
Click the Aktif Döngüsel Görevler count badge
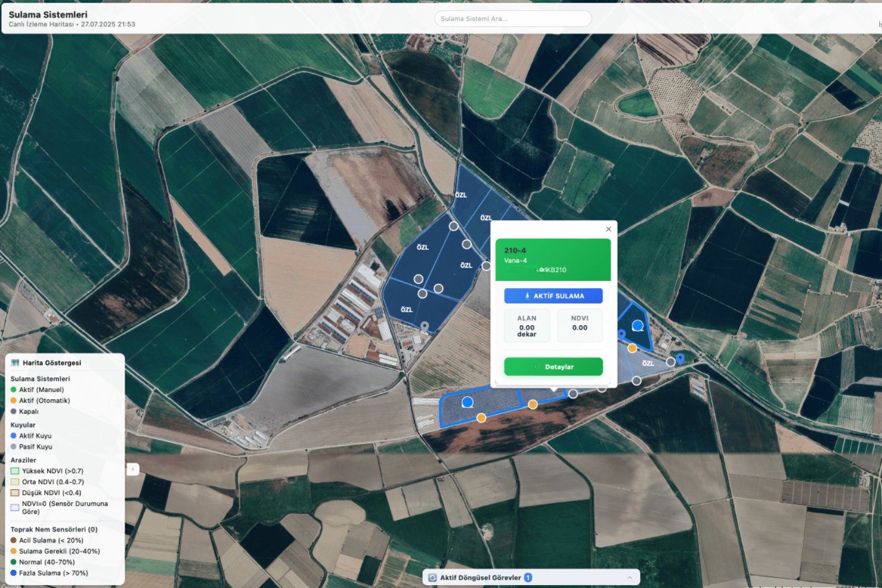tap(528, 577)
